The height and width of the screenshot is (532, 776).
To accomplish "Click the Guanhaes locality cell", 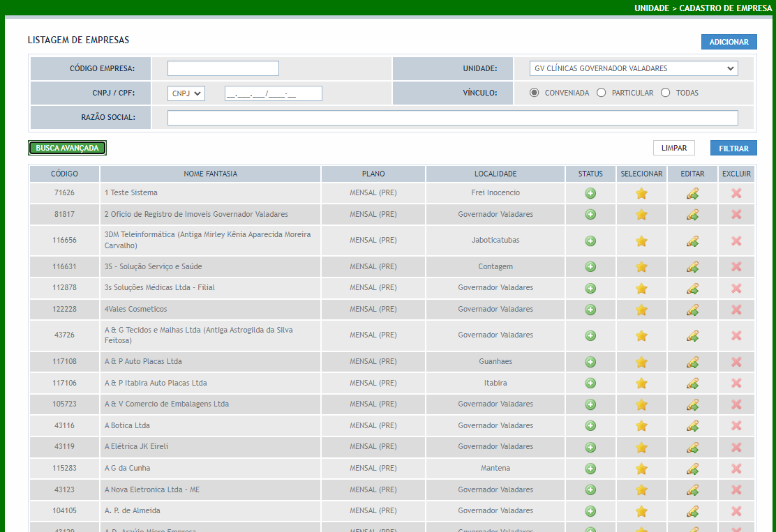I will 495,361.
